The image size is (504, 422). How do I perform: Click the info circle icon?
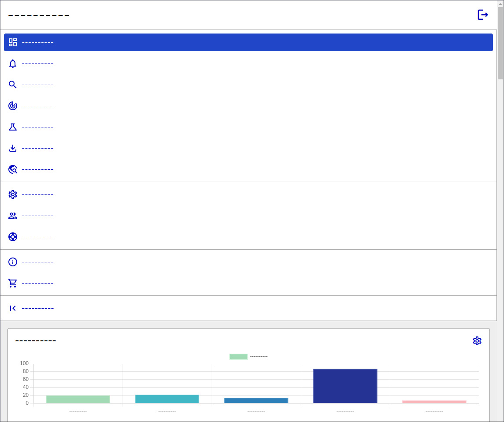[x=13, y=261]
